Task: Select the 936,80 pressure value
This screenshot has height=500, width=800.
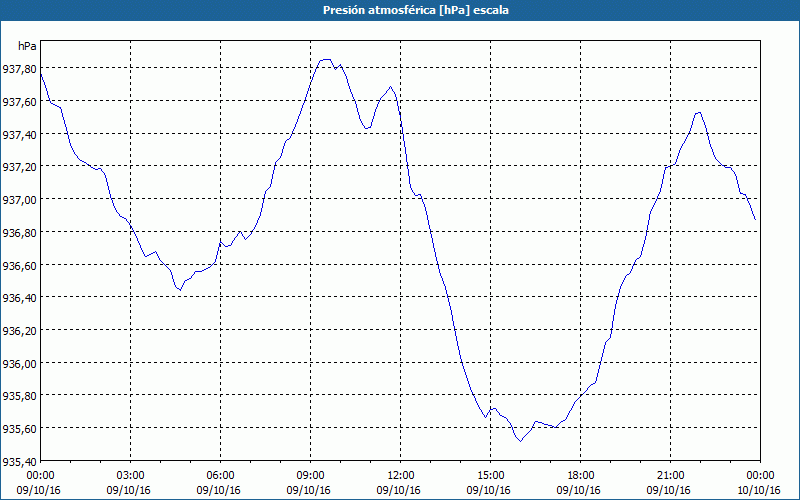Action: tap(19, 233)
